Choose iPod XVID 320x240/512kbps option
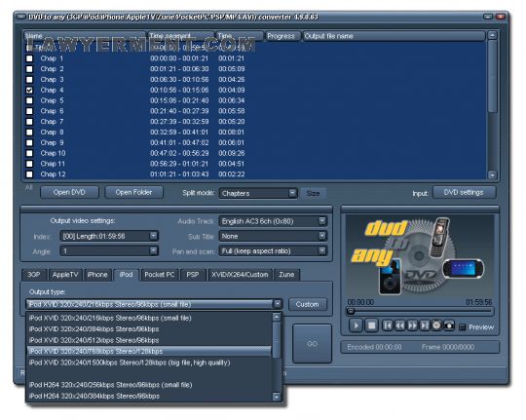 click(x=149, y=340)
